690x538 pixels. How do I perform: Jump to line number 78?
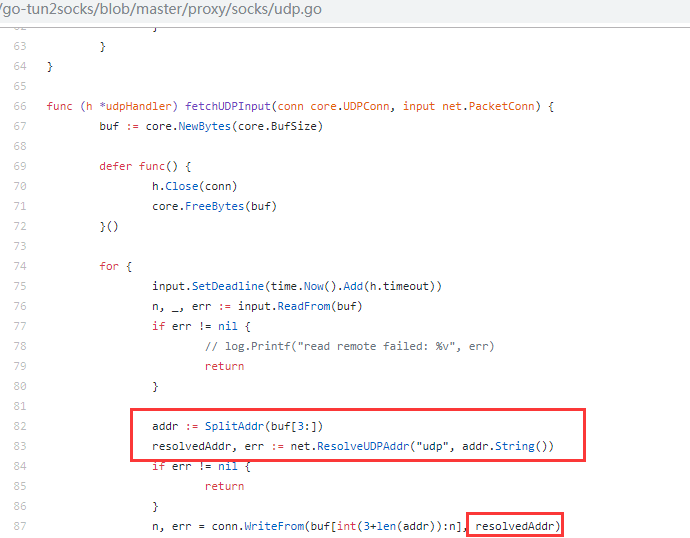pyautogui.click(x=20, y=346)
